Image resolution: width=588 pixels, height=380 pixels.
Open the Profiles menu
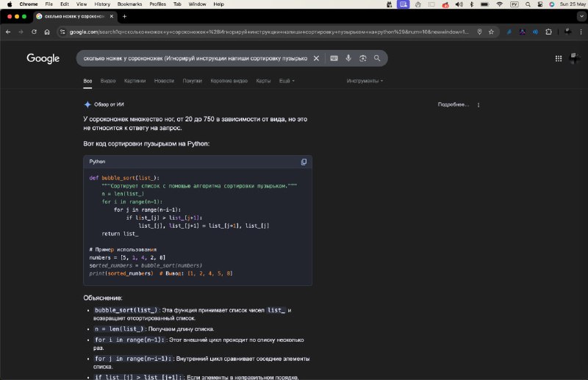click(x=157, y=4)
